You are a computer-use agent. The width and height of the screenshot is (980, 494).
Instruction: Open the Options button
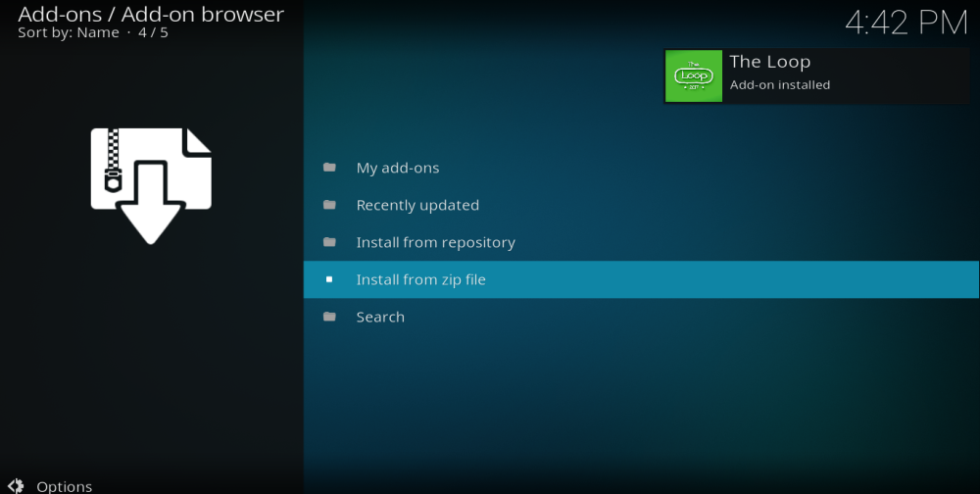tap(50, 486)
